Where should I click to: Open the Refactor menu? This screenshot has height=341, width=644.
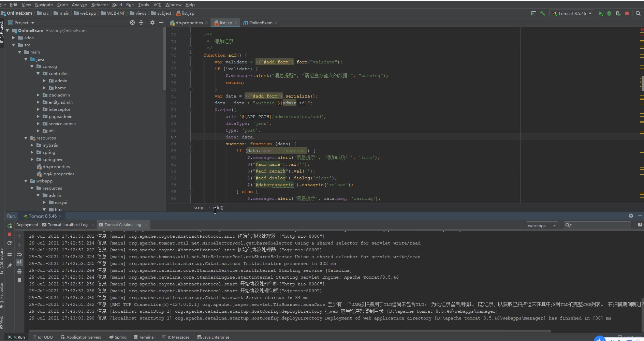100,5
